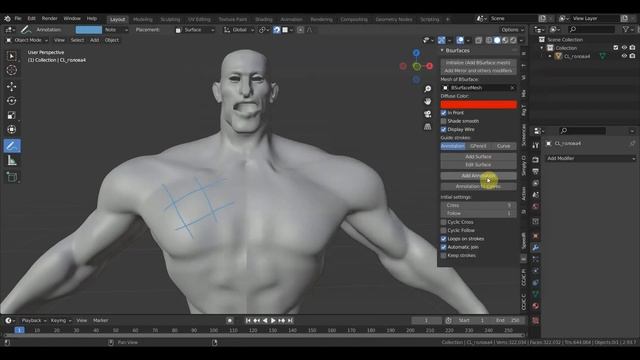This screenshot has height=360, width=640.
Task: Click the pan hand viewport icon
Action: [x=427, y=101]
